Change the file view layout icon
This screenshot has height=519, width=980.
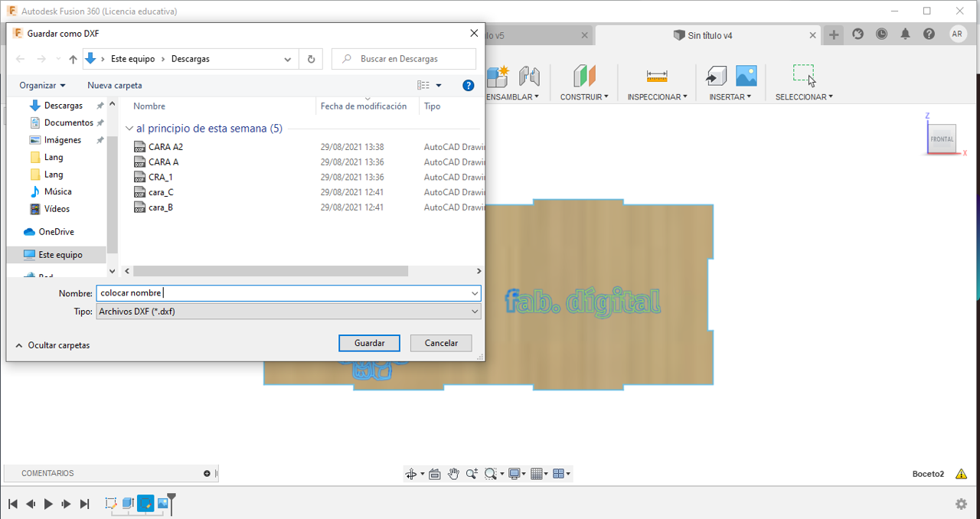pos(423,86)
